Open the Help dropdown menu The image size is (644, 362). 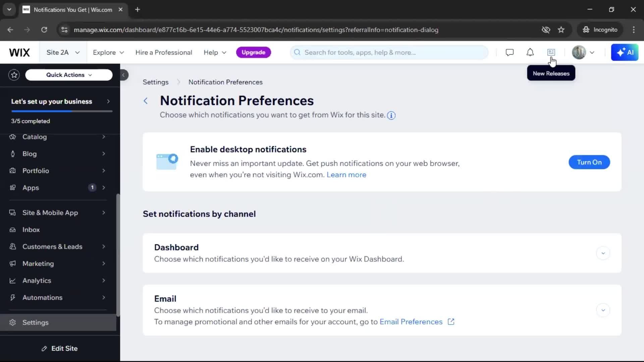[x=215, y=53]
